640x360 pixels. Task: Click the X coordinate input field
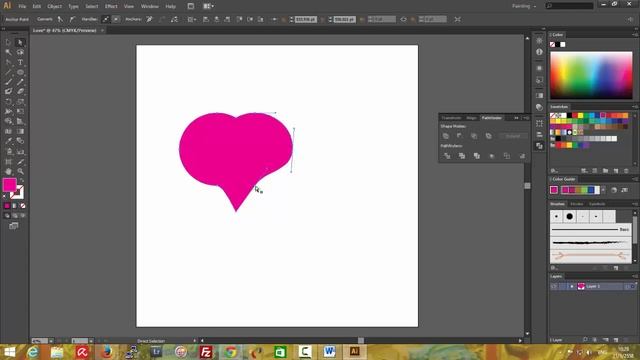pyautogui.click(x=306, y=19)
